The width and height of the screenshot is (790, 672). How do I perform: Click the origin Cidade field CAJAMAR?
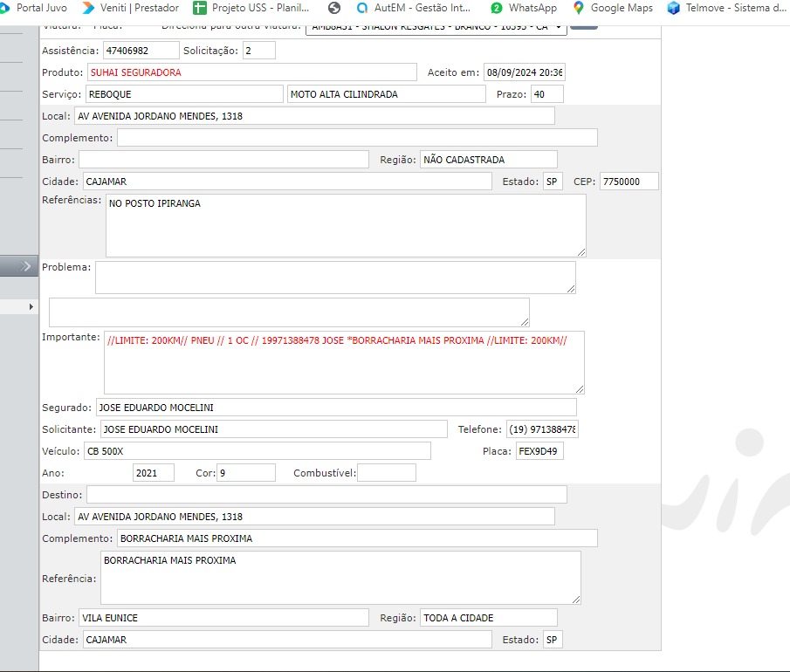[x=287, y=182]
